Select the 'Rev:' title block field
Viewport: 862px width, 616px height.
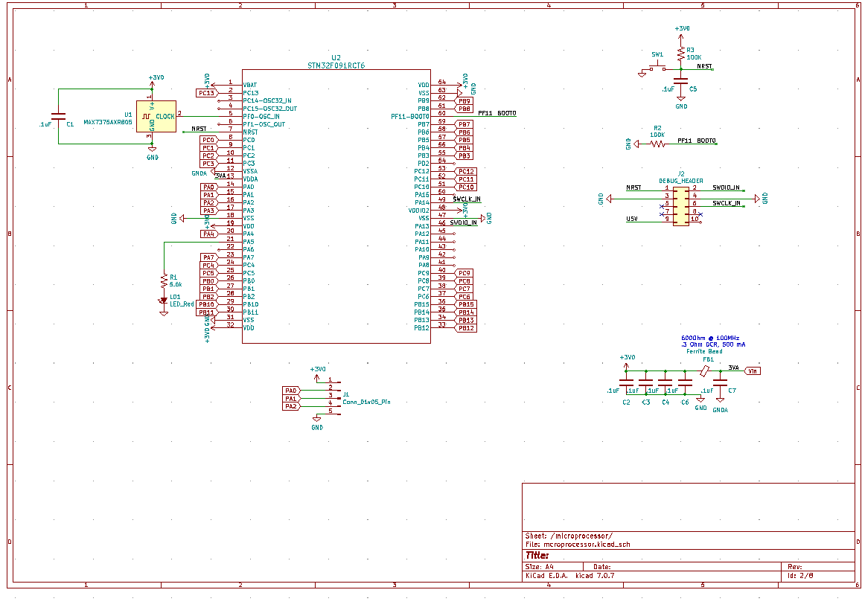point(795,567)
